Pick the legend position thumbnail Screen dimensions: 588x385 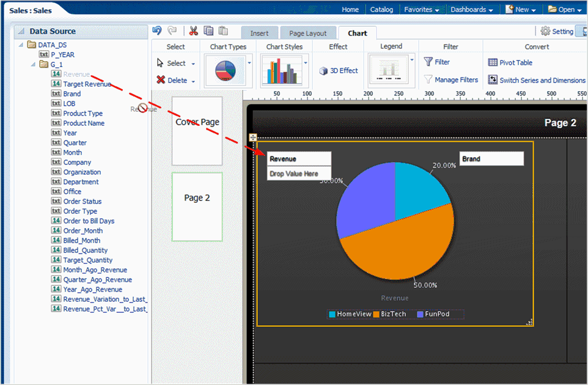pyautogui.click(x=389, y=70)
